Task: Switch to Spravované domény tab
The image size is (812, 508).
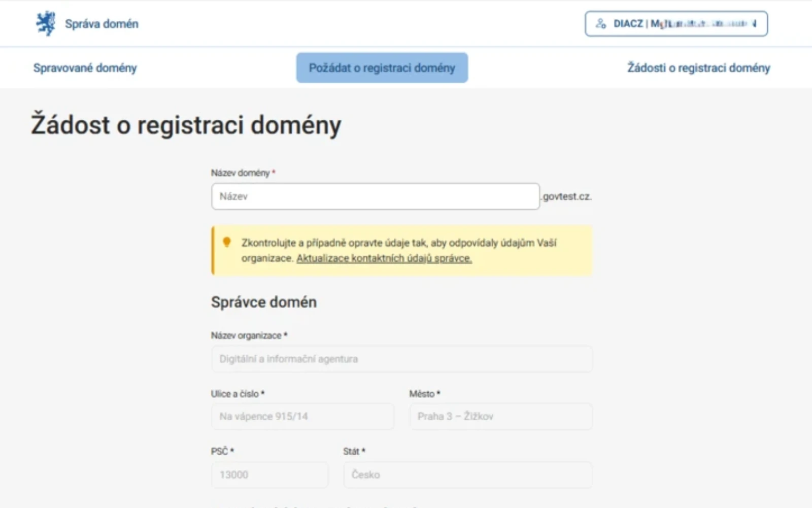Action: point(85,68)
